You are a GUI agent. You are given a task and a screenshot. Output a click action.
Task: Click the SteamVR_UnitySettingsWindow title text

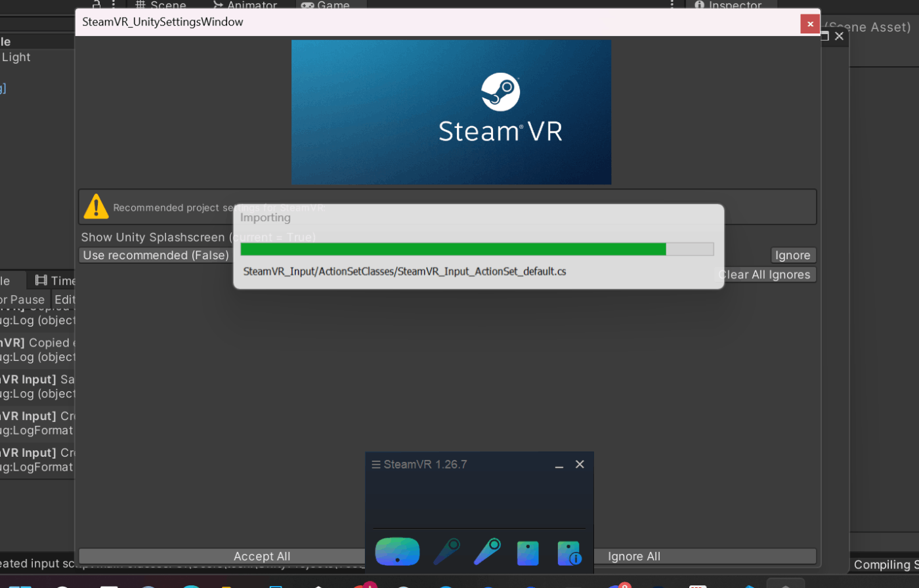pos(163,22)
